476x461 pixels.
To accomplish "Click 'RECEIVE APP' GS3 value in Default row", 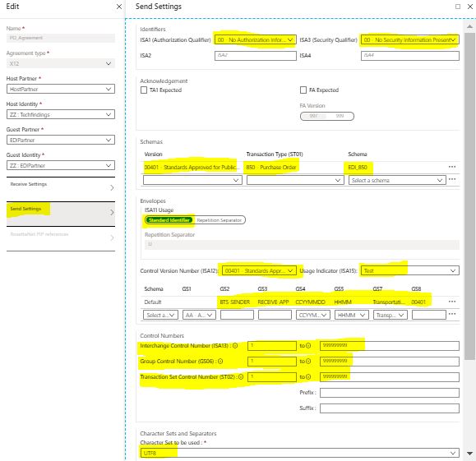I will [x=273, y=302].
